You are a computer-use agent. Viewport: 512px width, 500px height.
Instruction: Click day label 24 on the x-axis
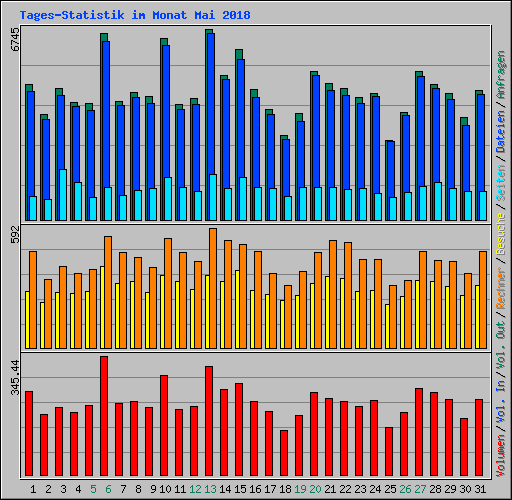tap(375, 489)
